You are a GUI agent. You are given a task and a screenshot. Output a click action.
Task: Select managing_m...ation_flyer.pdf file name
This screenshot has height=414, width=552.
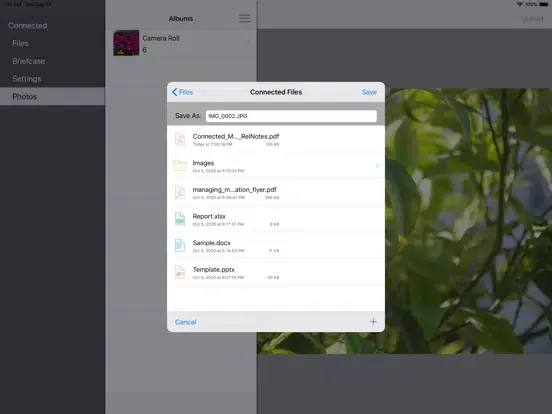pos(234,190)
